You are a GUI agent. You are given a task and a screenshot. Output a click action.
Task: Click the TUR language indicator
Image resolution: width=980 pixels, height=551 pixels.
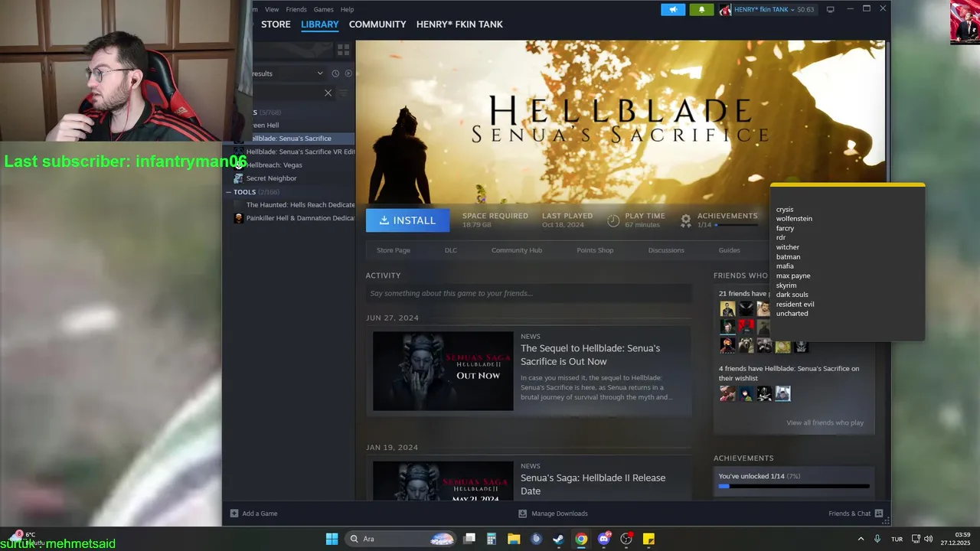point(897,540)
